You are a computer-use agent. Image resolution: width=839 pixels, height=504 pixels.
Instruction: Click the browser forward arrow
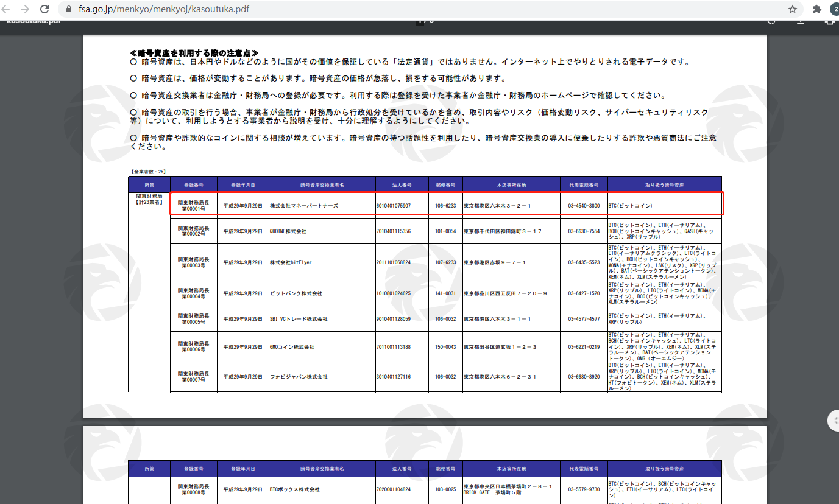[25, 9]
